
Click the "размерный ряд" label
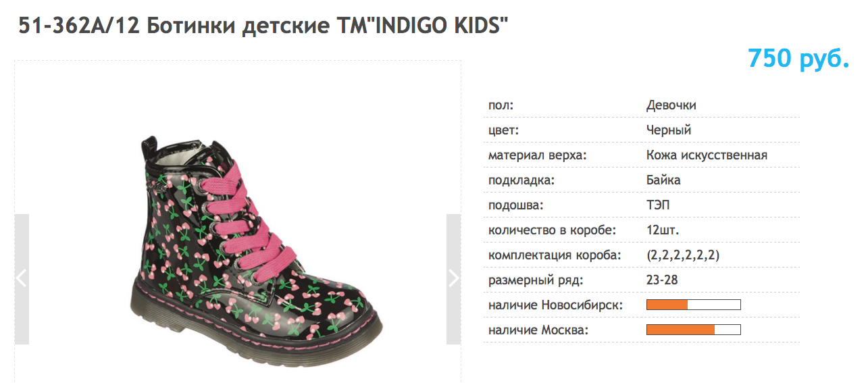tap(535, 280)
